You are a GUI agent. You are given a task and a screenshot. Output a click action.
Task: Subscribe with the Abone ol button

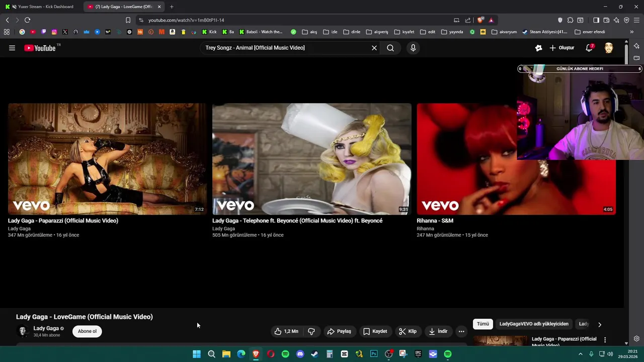point(87,331)
